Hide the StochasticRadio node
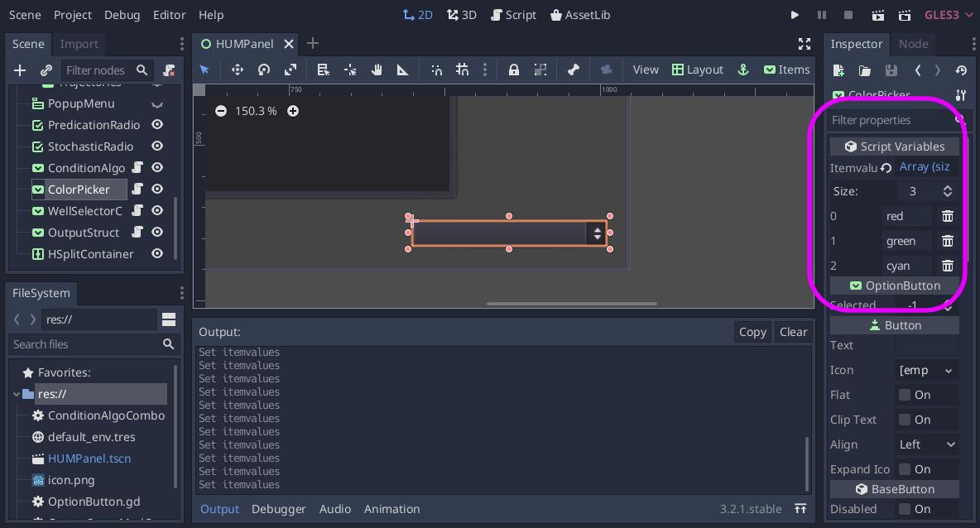 coord(157,146)
